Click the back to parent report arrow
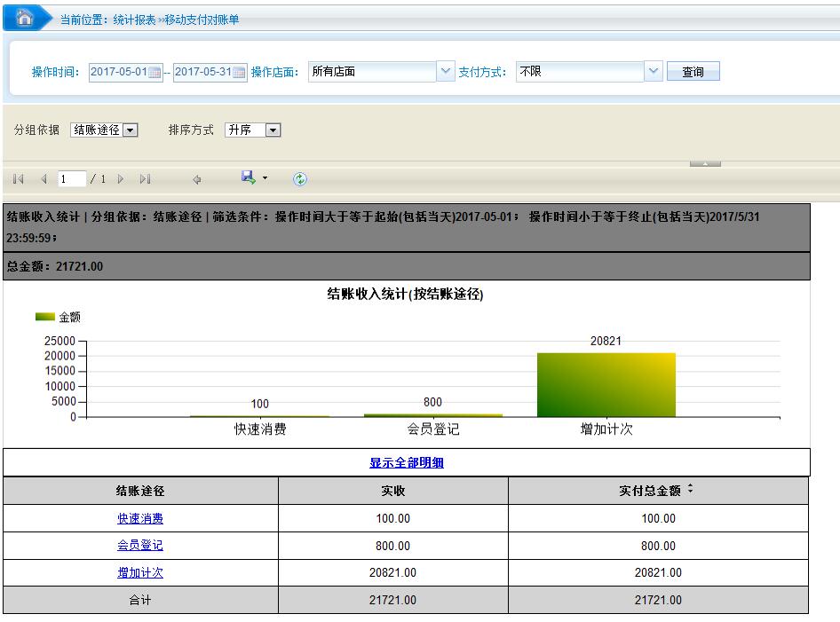Screen dimensions: 840x622 [196, 179]
